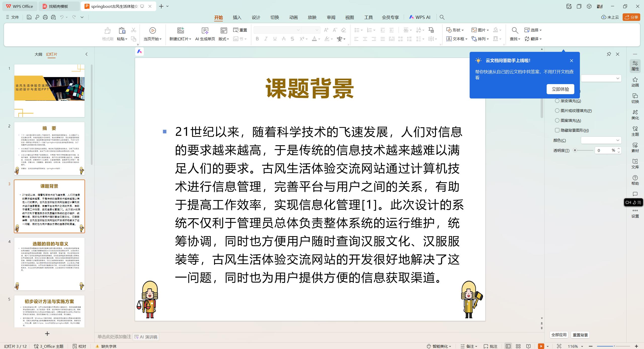Screen dimensions: 644x349
Task: Switch to the 插入 ribbon tab
Action: [237, 17]
